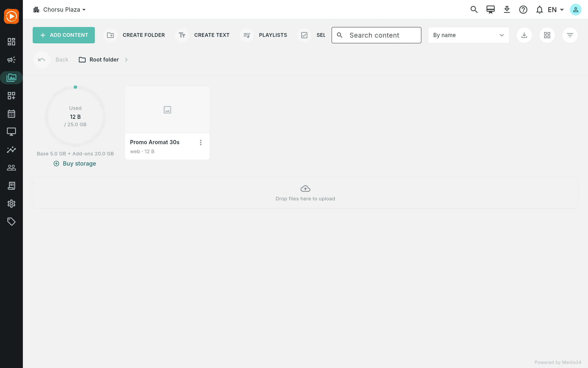Open the user profile avatar
The image size is (588, 368).
coord(576,10)
